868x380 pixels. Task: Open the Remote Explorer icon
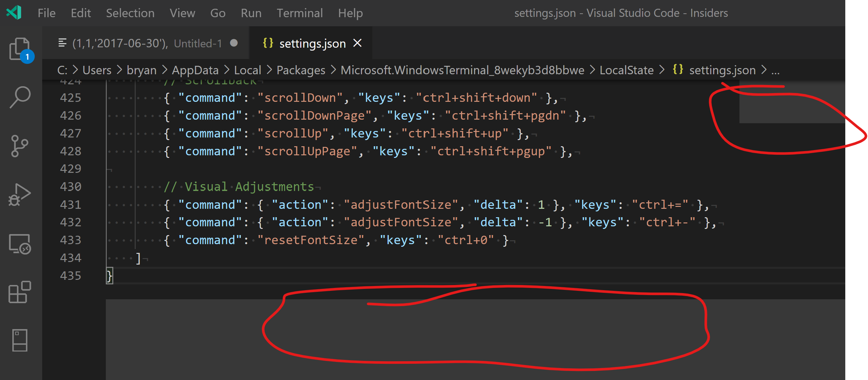(x=19, y=244)
